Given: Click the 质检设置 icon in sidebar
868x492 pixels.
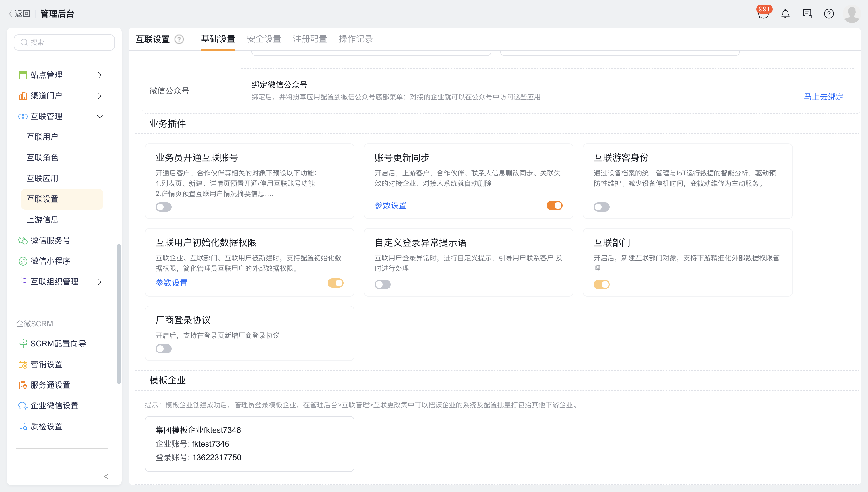Looking at the screenshot, I should pos(23,427).
